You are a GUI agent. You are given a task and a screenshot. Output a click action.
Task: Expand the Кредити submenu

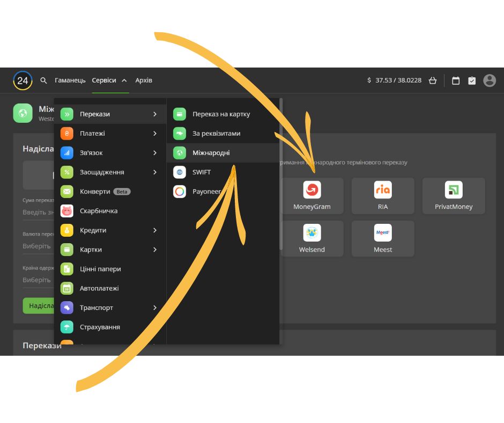110,230
